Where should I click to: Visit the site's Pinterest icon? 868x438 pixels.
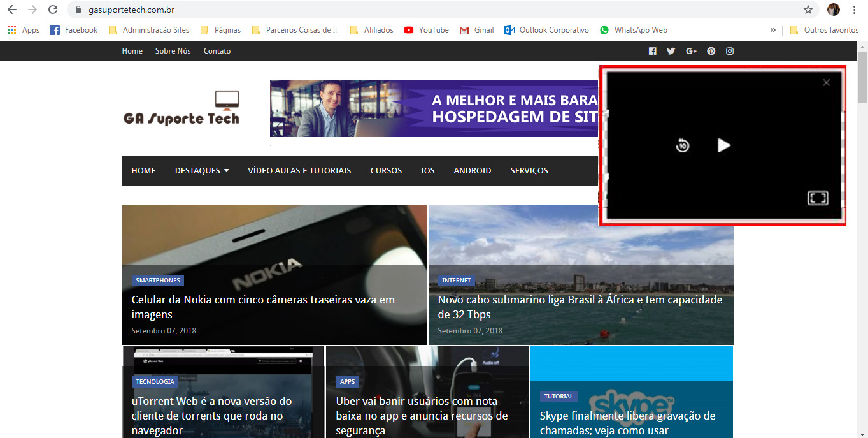click(711, 51)
